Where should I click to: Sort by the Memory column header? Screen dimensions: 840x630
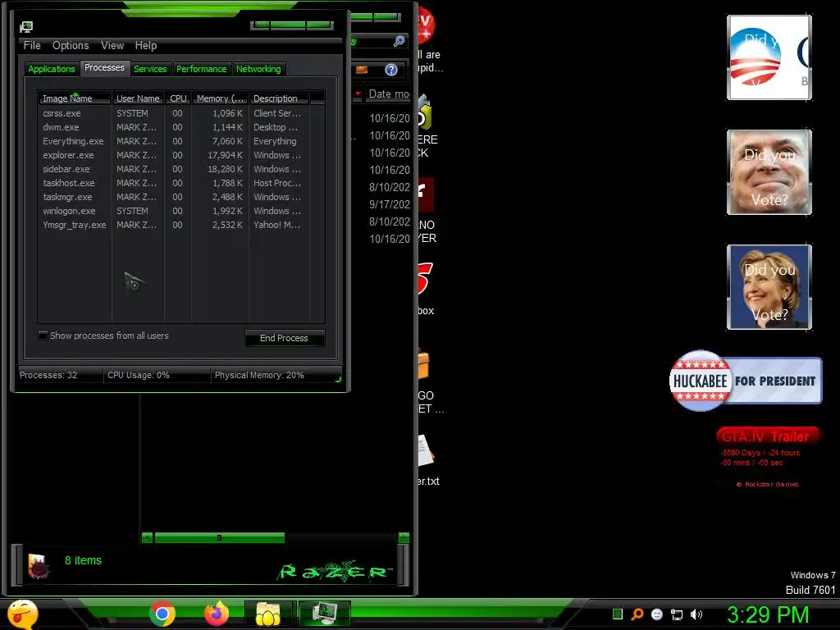click(x=220, y=98)
